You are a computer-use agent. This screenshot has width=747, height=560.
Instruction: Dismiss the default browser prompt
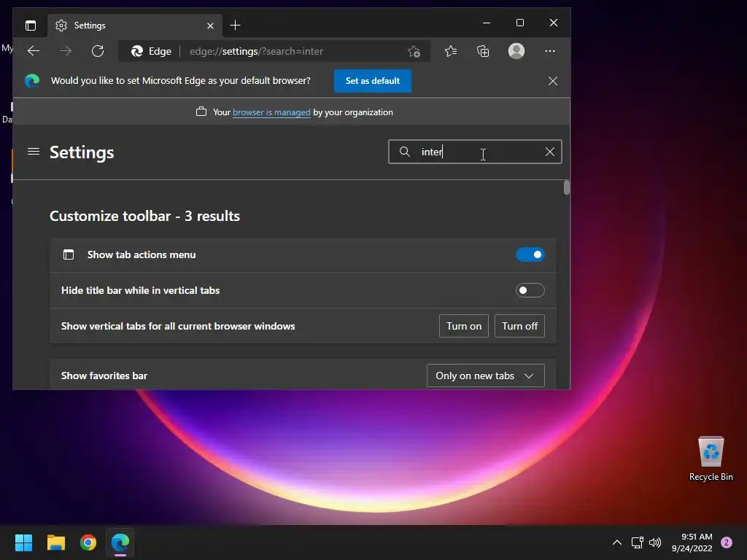pos(553,81)
